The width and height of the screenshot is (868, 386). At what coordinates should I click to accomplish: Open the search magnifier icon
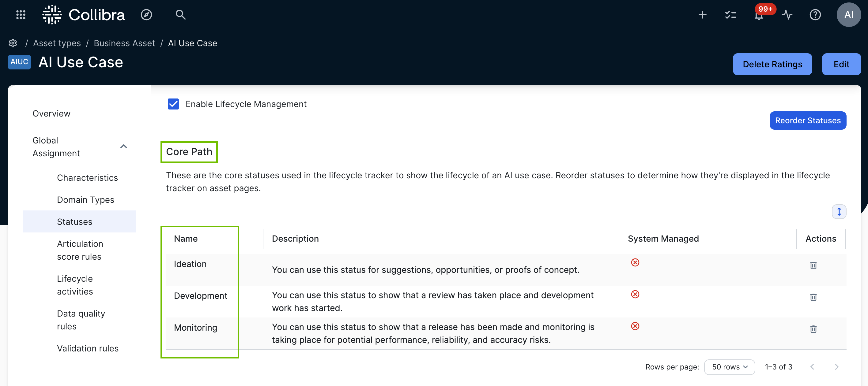point(181,15)
